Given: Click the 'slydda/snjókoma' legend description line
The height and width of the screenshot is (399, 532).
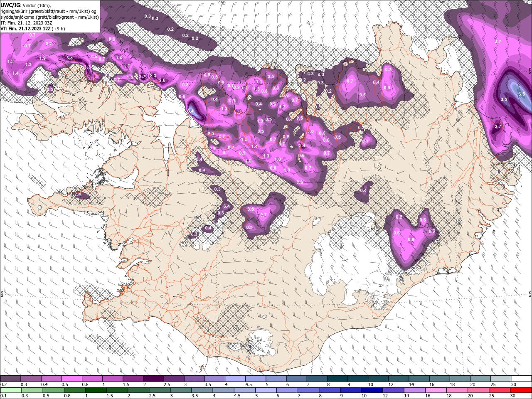Looking at the screenshot, I should tap(50, 17).
